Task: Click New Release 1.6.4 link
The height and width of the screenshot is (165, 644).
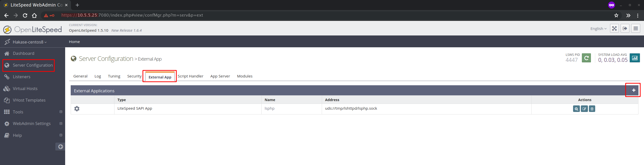Action: 127,30
